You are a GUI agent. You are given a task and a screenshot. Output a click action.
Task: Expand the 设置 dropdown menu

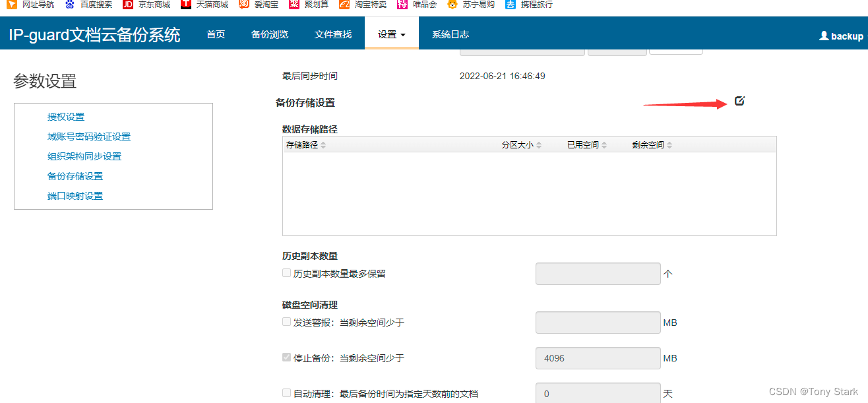pyautogui.click(x=391, y=34)
